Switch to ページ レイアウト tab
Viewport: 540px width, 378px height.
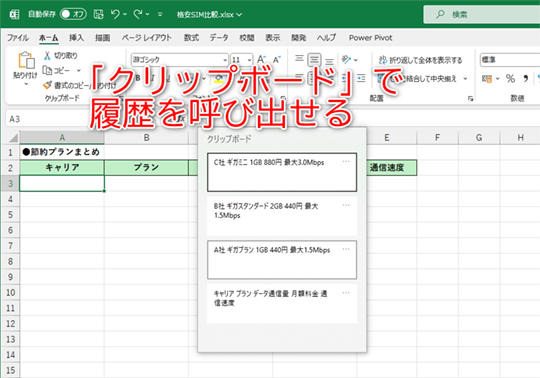[147, 38]
